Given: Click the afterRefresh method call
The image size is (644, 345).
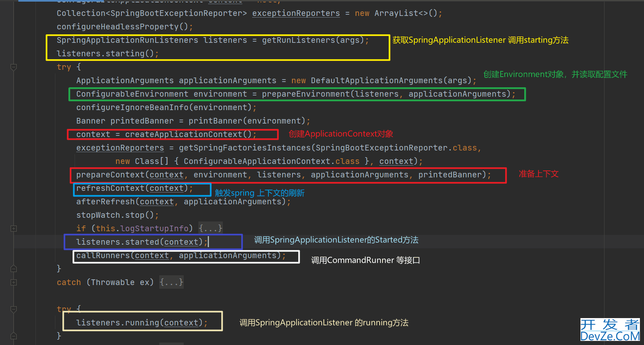Looking at the screenshot, I should (105, 202).
